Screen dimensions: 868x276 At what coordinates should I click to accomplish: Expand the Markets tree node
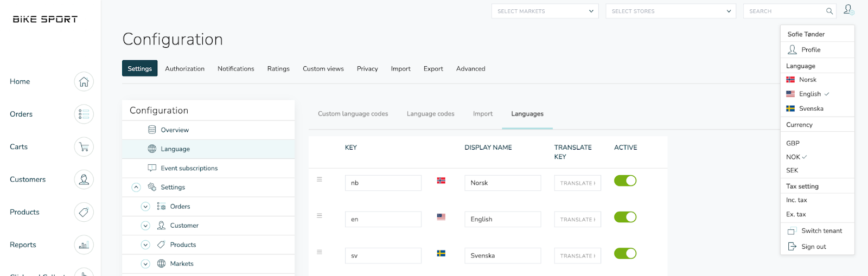coord(145,264)
